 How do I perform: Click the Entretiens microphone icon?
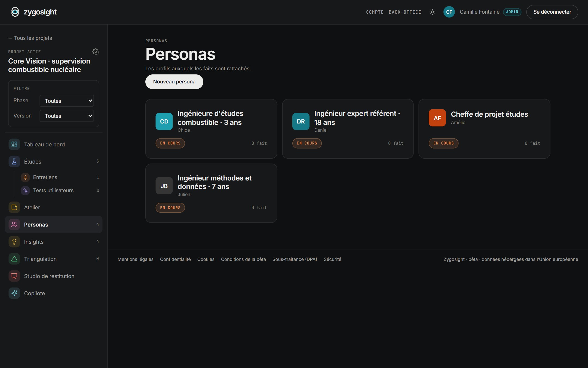(25, 177)
